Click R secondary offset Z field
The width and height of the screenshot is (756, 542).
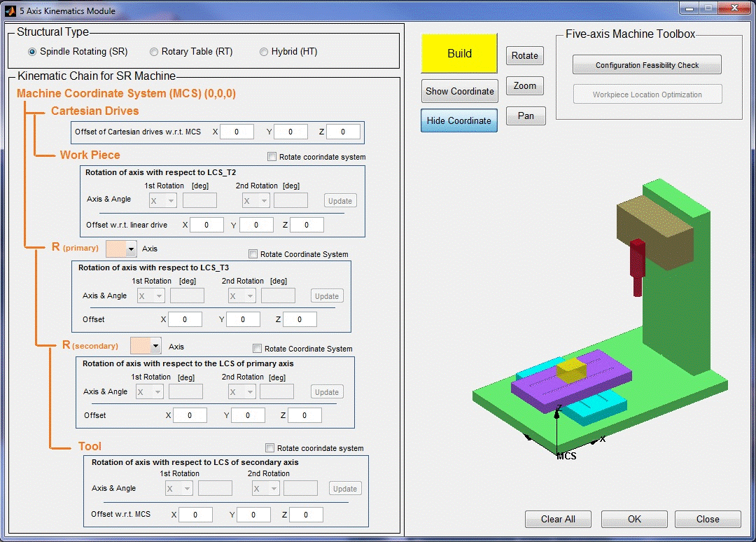tap(304, 415)
